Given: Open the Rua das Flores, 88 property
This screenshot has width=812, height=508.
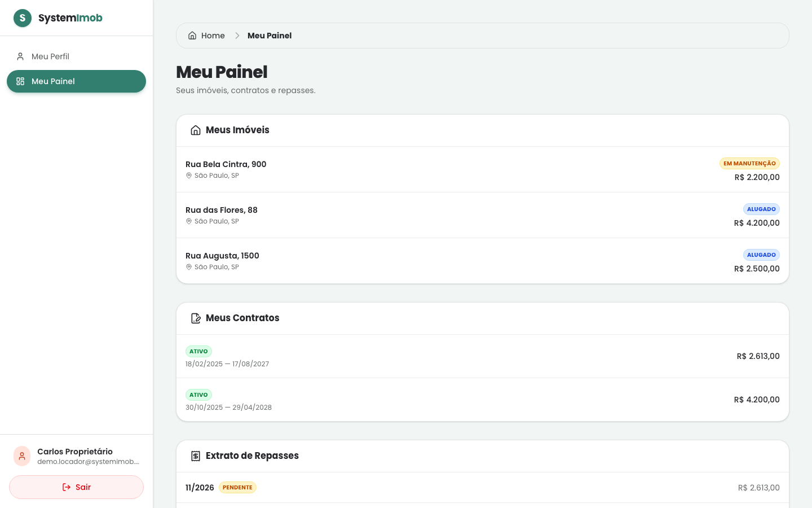Looking at the screenshot, I should pyautogui.click(x=483, y=215).
